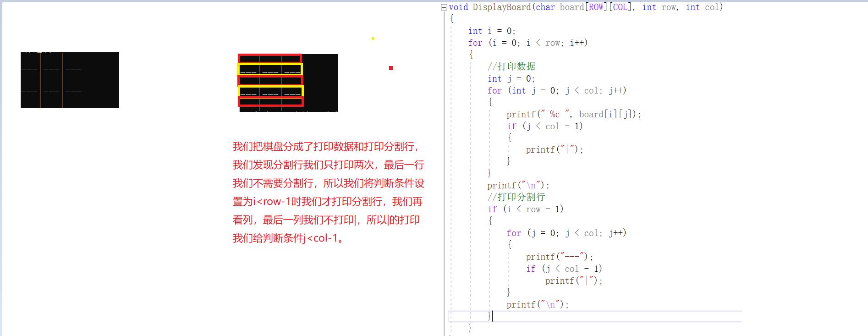868x336 pixels.
Task: Click the 'for (i = 0; i < row; i++)' line
Action: click(x=528, y=43)
